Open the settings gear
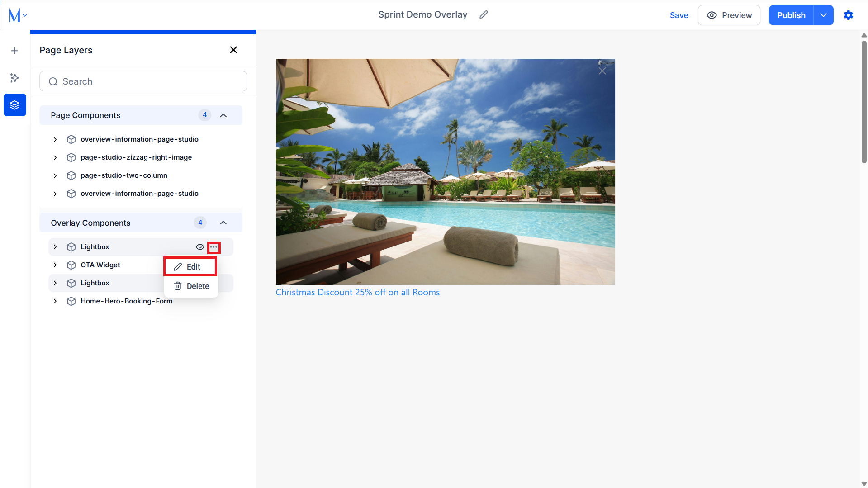The width and height of the screenshot is (868, 488). click(x=849, y=15)
